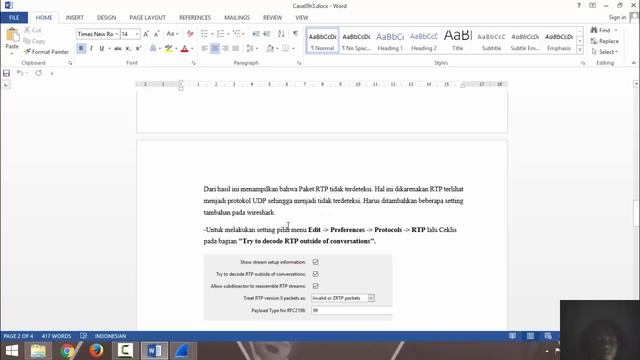
Task: Toggle Italic formatting
Action: [91, 49]
